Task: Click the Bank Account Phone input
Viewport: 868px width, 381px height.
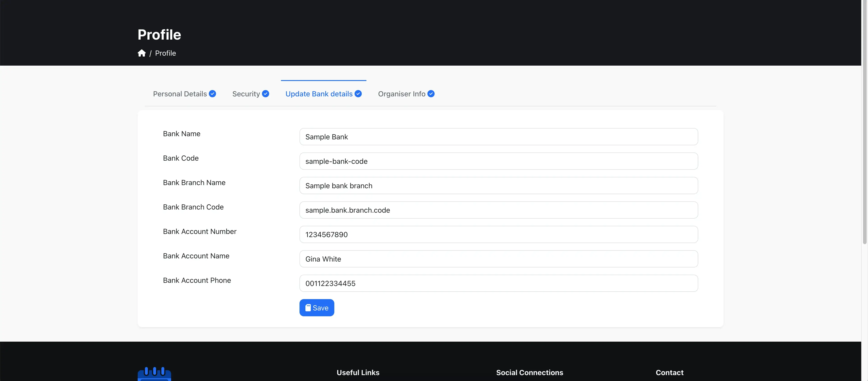Action: [x=499, y=283]
